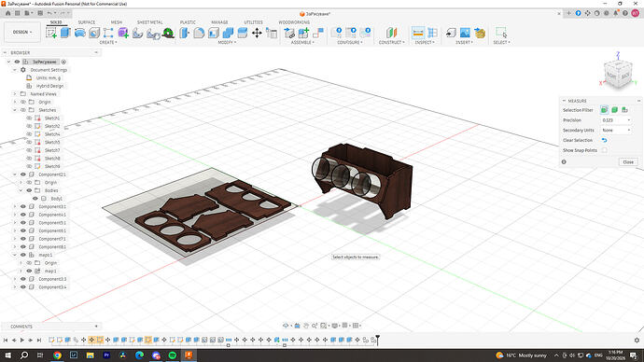Image resolution: width=644 pixels, height=362 pixels.
Task: Hide Component2:1 with its eye icon
Action: click(x=23, y=174)
